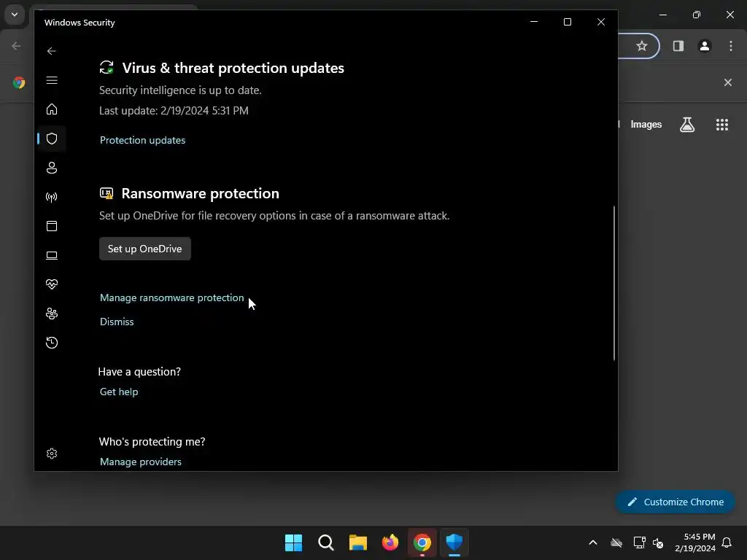Select Virus & threat protection shield icon
Image resolution: width=747 pixels, height=560 pixels.
[x=52, y=139]
